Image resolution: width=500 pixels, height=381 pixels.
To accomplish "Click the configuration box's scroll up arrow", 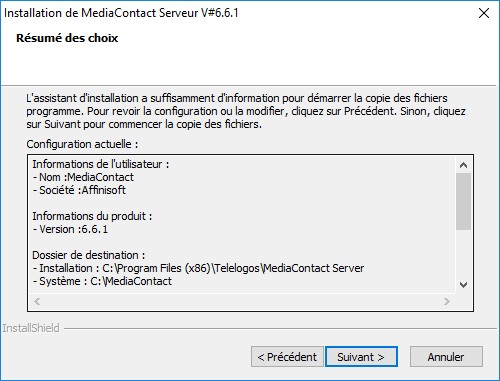I will 463,165.
